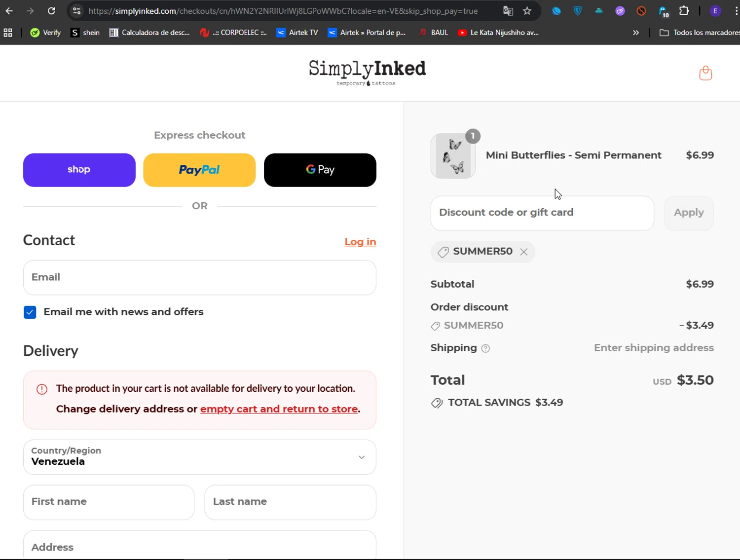This screenshot has height=560, width=740.
Task: Open Todos los marcadores folder
Action: [x=700, y=33]
